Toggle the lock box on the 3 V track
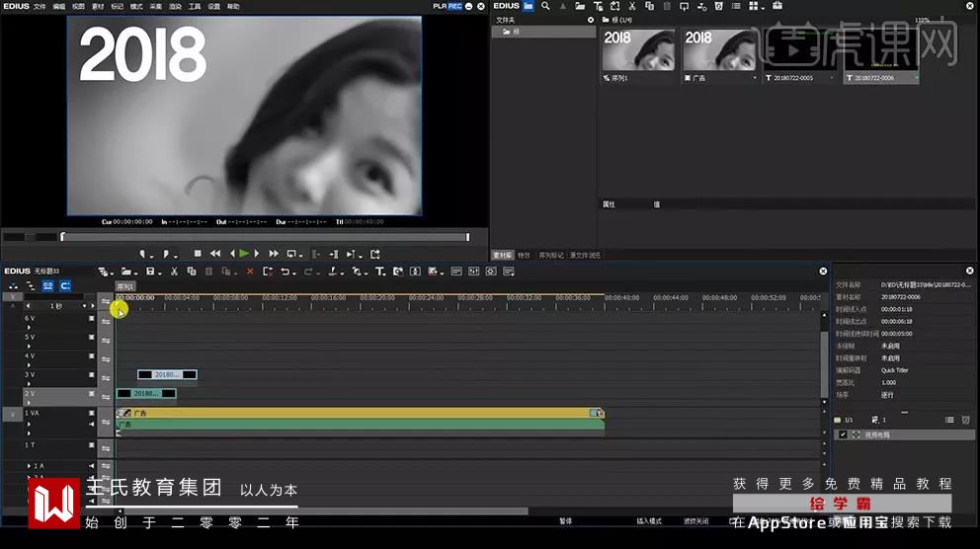 [91, 375]
